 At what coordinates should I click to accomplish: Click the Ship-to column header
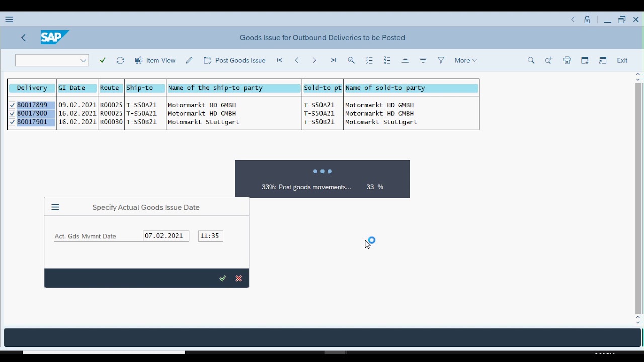pos(145,88)
